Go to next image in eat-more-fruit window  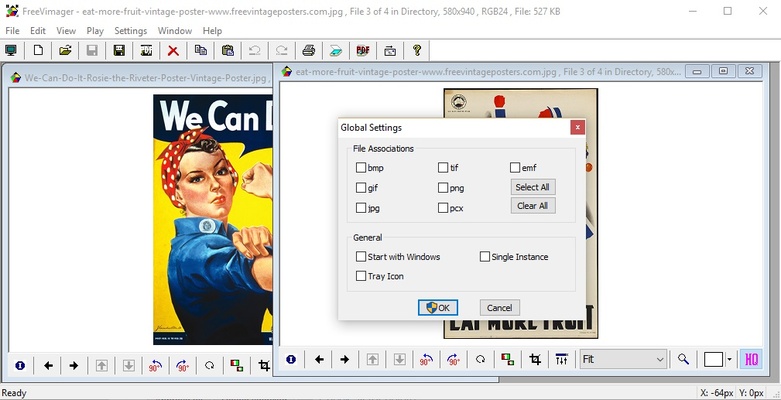point(345,359)
